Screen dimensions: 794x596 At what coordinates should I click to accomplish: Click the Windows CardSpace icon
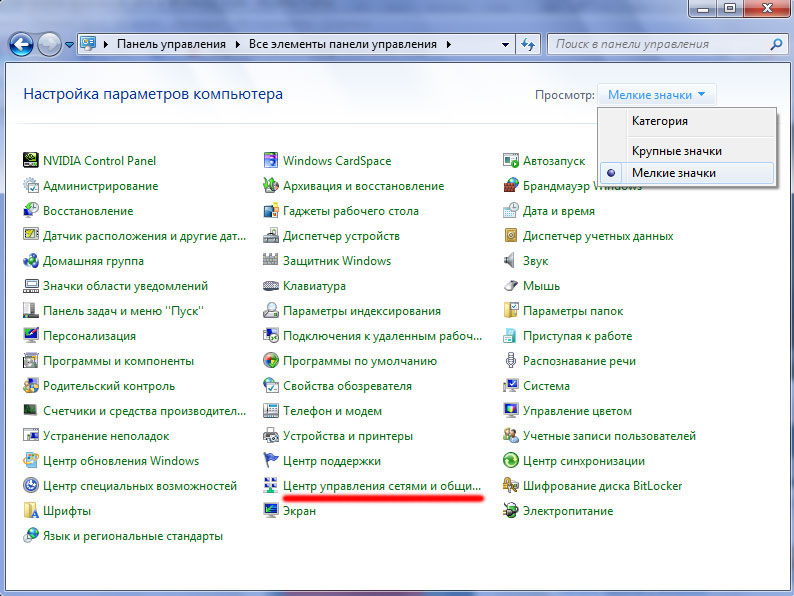pos(271,161)
